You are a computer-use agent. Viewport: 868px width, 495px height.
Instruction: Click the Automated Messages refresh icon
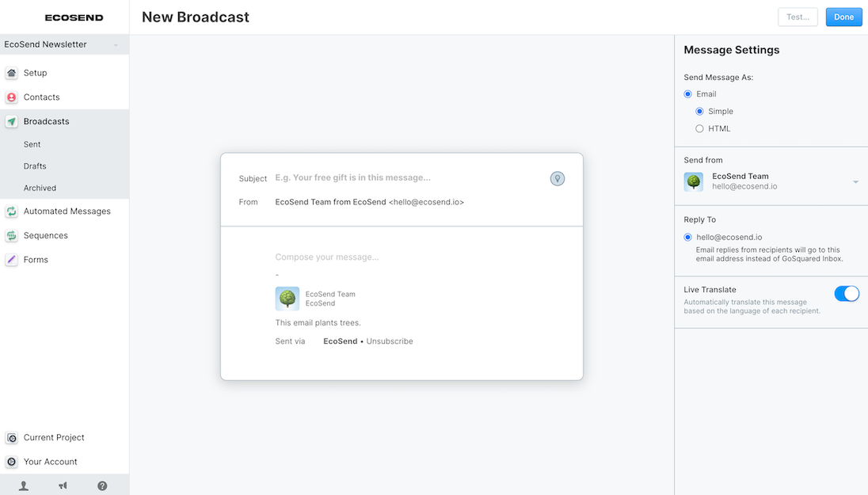[x=12, y=211]
